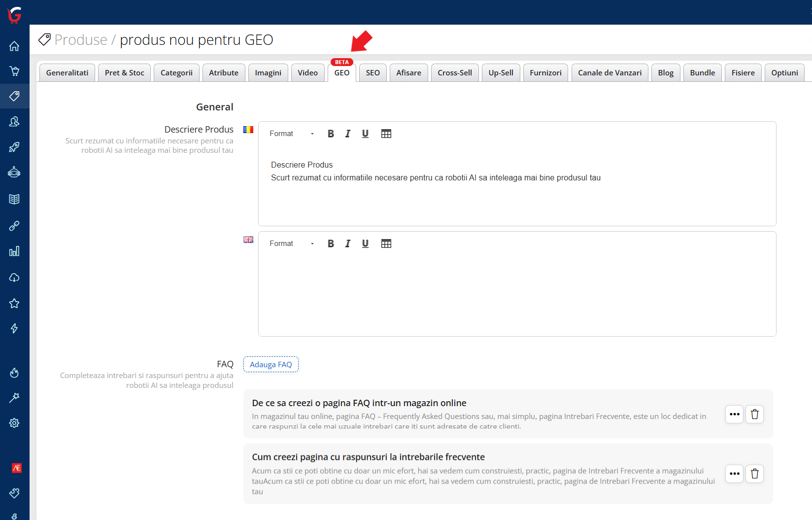This screenshot has width=812, height=520.
Task: Open the rocket marketing icon
Action: pos(14,147)
